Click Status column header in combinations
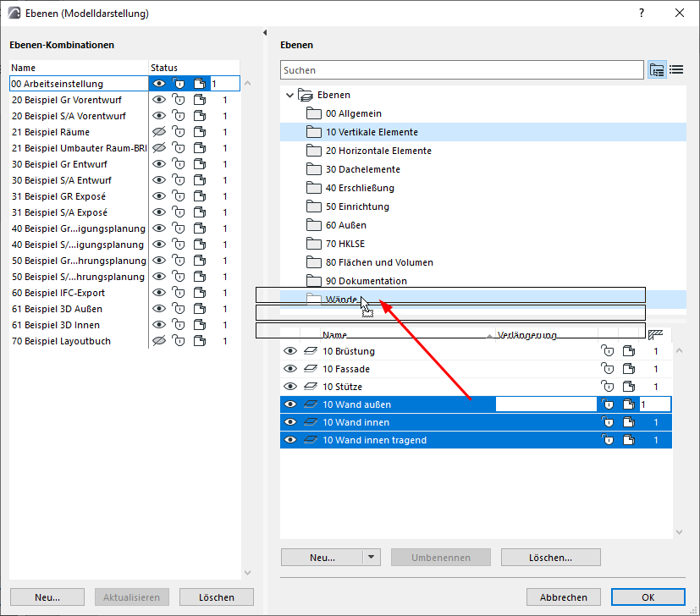 click(x=194, y=68)
